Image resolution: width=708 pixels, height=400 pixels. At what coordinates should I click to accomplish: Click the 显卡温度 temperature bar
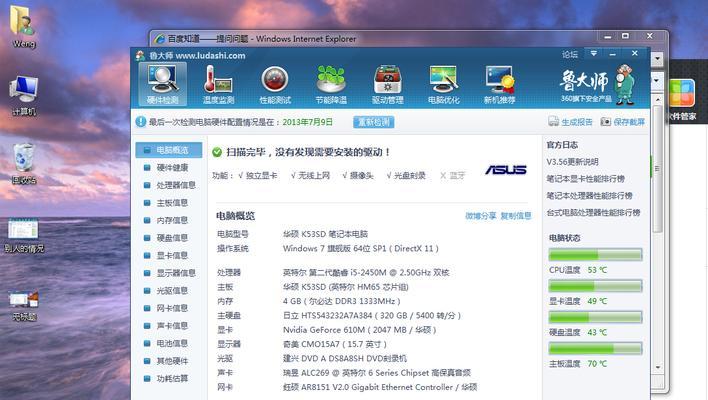pyautogui.click(x=595, y=286)
